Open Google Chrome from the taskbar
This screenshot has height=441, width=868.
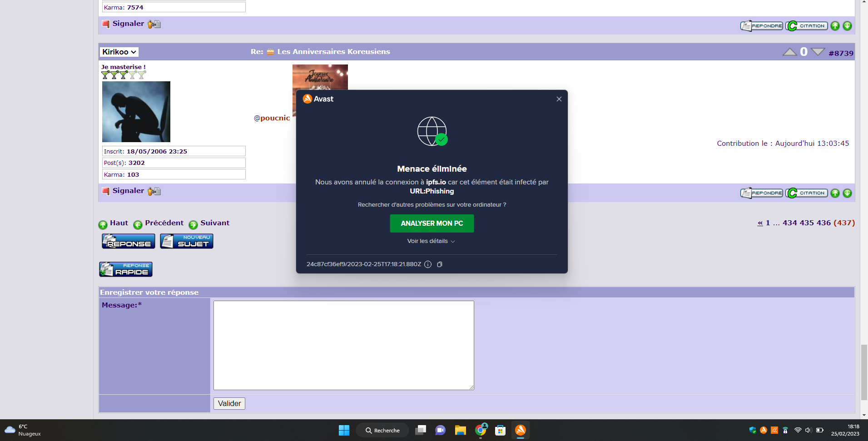(x=481, y=430)
